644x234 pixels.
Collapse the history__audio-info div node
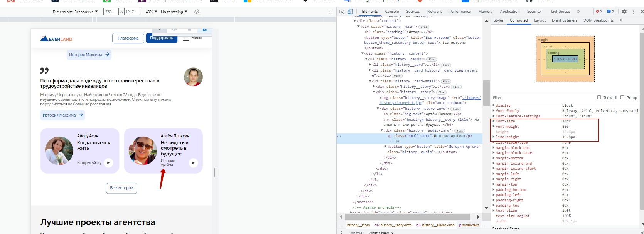(x=382, y=130)
